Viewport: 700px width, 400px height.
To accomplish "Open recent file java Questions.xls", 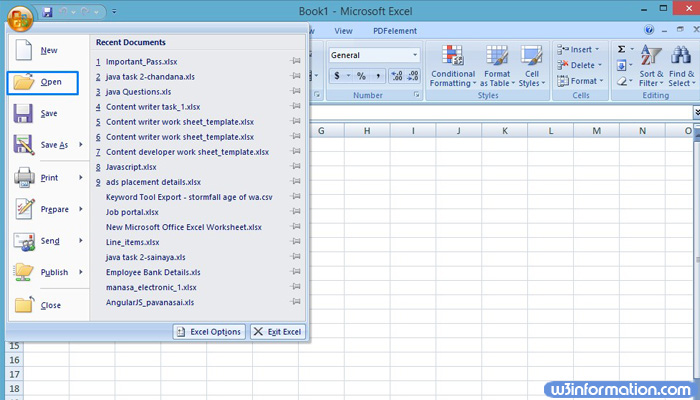I will coord(138,92).
